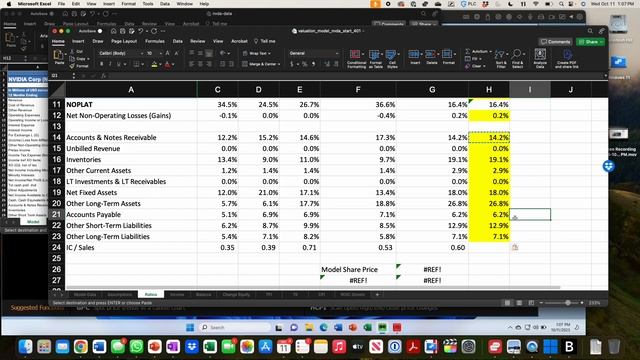Click the insert function fx icon
640x360 pixels.
[104, 76]
